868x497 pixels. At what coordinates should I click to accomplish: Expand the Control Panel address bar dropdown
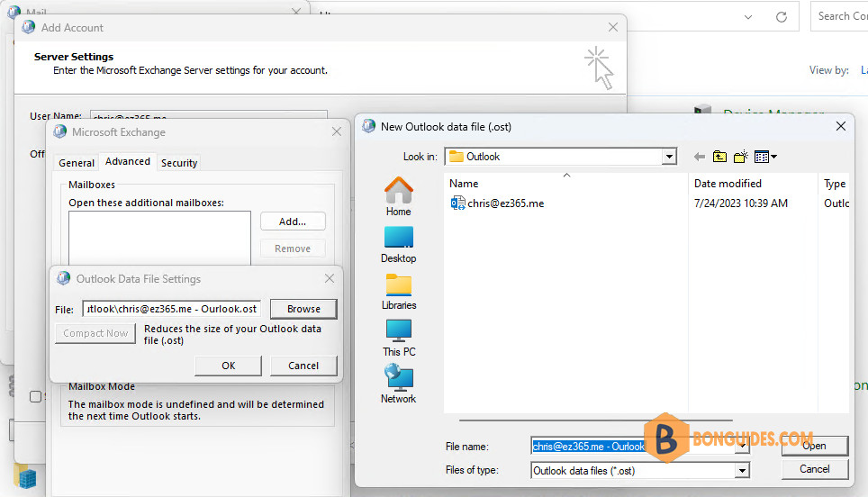(748, 17)
